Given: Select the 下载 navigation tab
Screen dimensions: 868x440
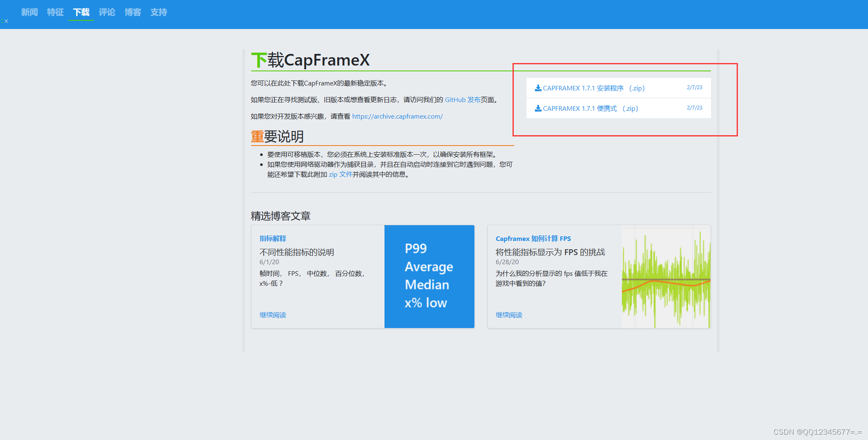Looking at the screenshot, I should point(81,12).
